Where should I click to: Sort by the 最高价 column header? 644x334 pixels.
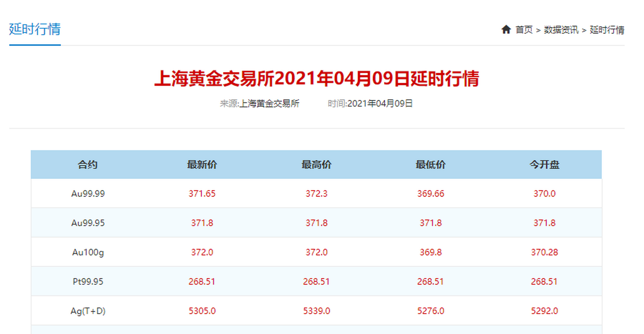click(x=317, y=164)
